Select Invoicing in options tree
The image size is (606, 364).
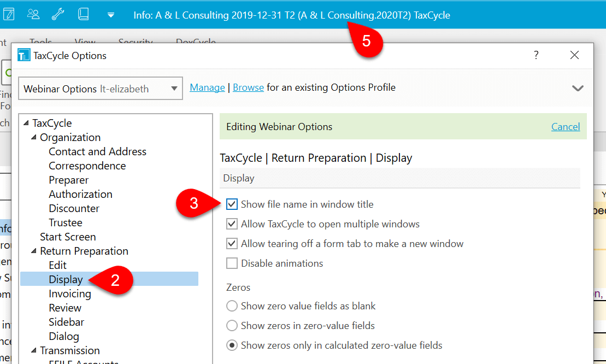[x=70, y=293]
